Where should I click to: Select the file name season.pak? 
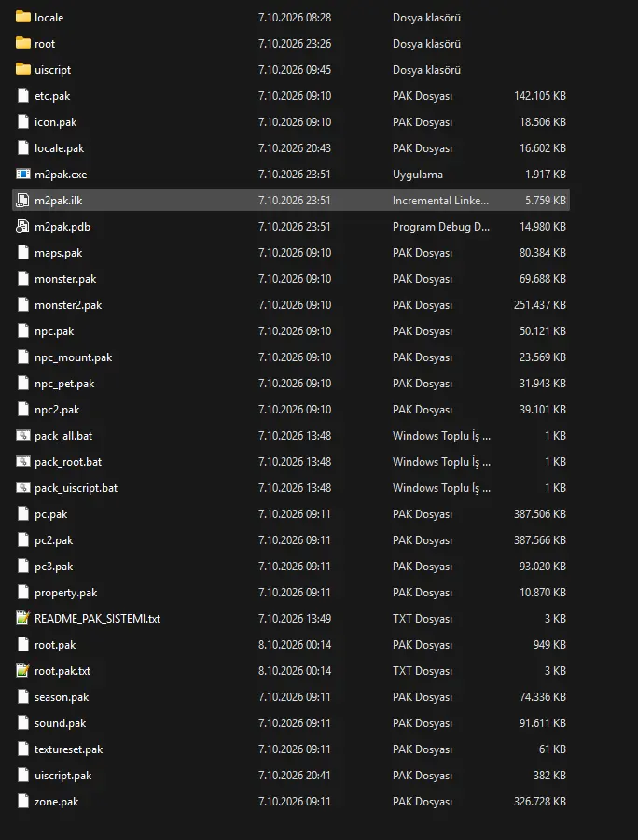coord(62,697)
